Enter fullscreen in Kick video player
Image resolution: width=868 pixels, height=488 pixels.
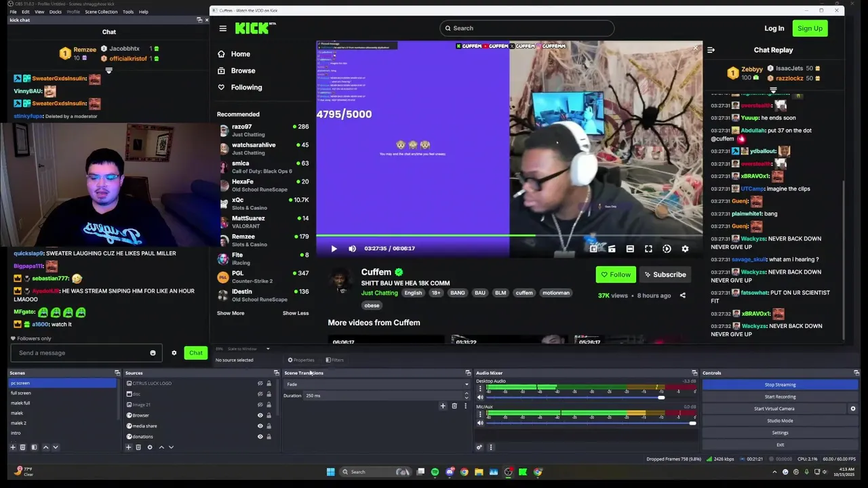pos(648,249)
